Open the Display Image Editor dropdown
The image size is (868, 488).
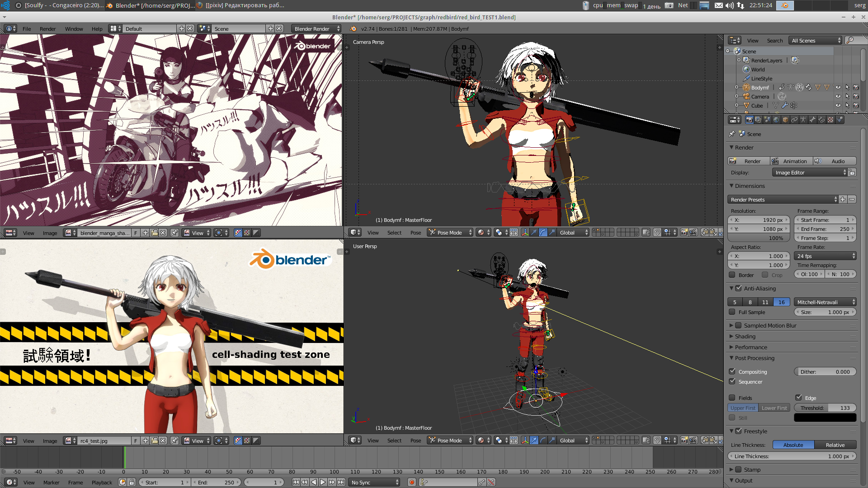810,173
